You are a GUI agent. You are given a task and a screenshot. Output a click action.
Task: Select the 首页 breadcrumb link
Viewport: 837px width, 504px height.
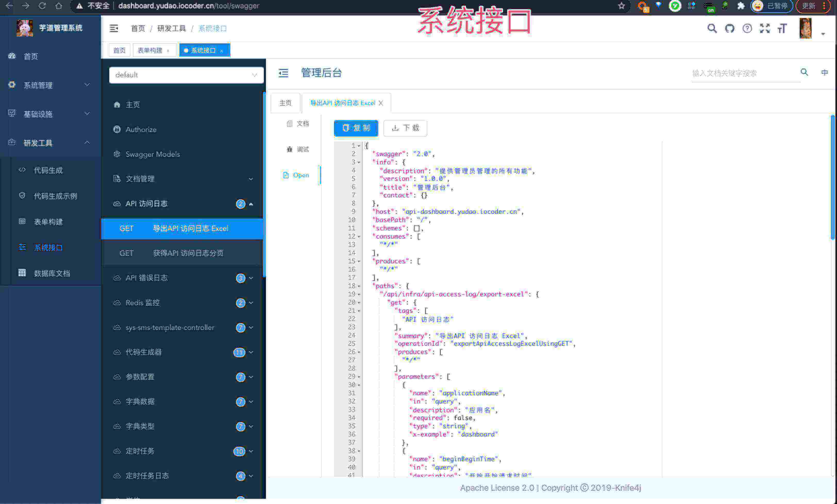(x=138, y=28)
